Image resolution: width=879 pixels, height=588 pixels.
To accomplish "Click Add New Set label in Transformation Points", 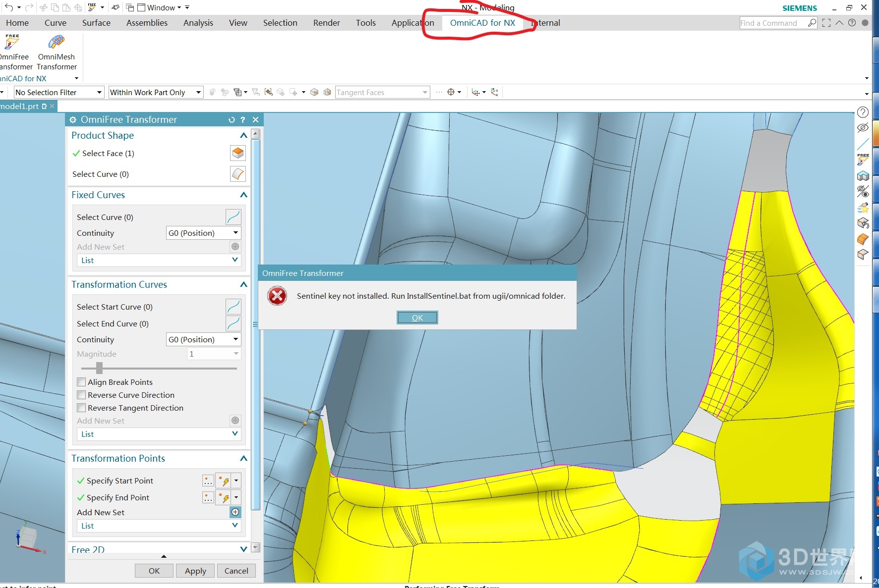I will pyautogui.click(x=101, y=512).
